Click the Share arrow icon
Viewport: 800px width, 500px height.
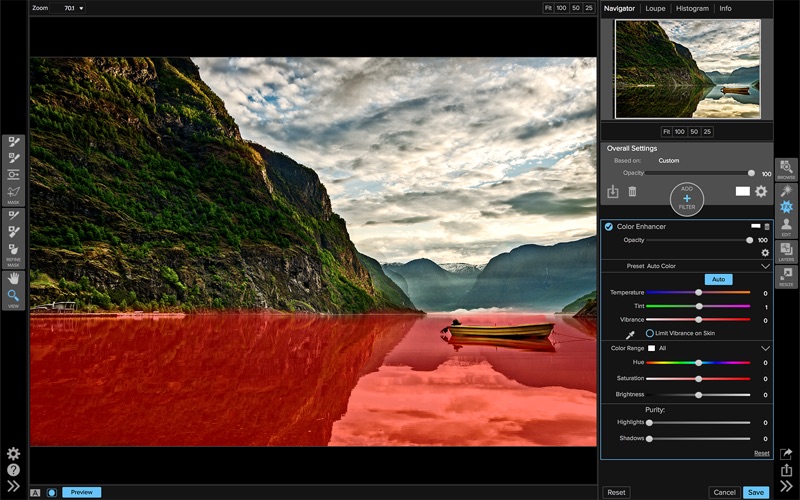pyautogui.click(x=786, y=453)
